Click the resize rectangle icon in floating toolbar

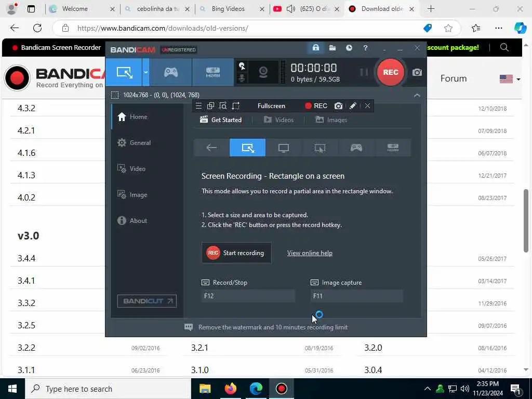coord(235,106)
